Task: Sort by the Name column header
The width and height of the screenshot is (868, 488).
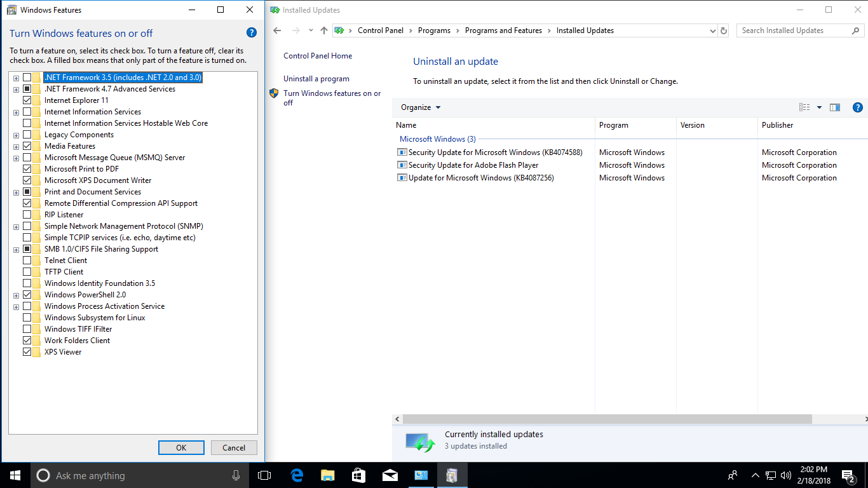Action: tap(493, 125)
